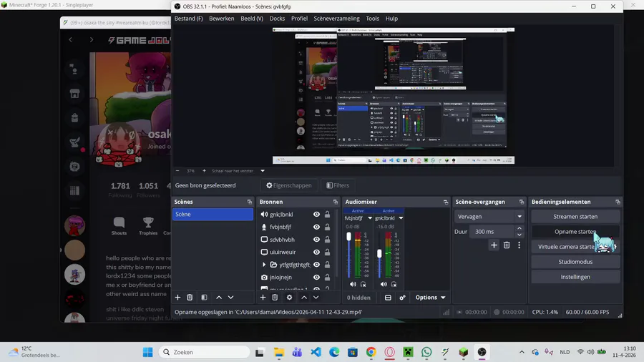Image resolution: width=644 pixels, height=362 pixels.
Task: Remove selected source with Bronnen trash icon
Action: coord(275,297)
